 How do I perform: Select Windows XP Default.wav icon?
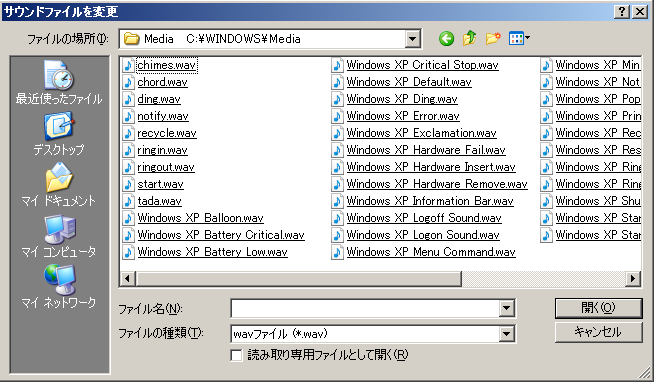coord(337,82)
